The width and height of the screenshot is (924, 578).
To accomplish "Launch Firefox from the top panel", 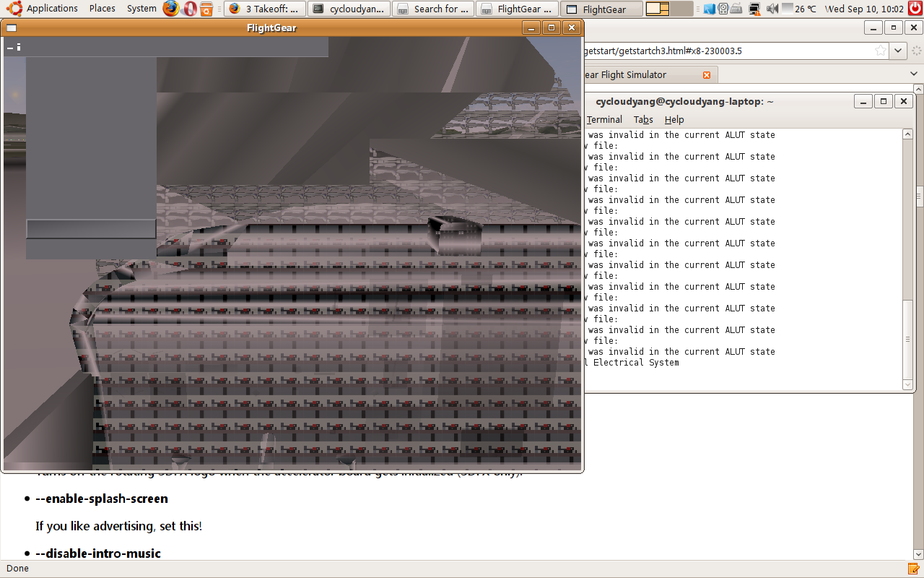I will pos(170,9).
